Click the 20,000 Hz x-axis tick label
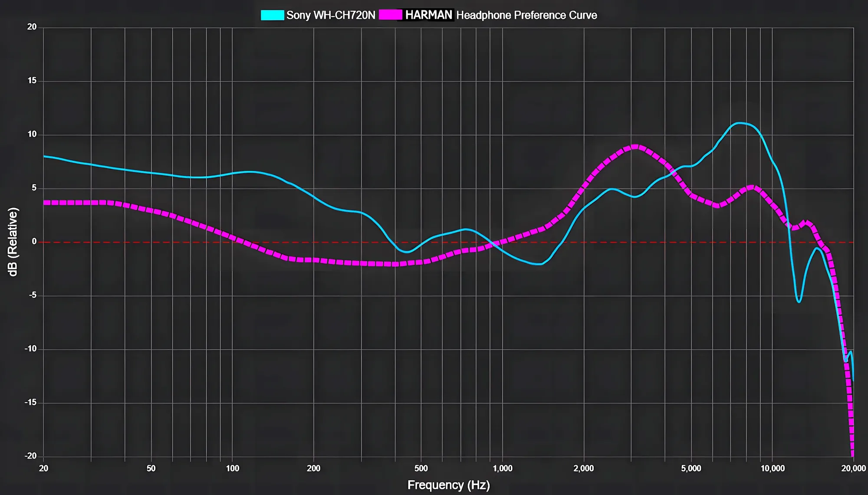 [853, 469]
